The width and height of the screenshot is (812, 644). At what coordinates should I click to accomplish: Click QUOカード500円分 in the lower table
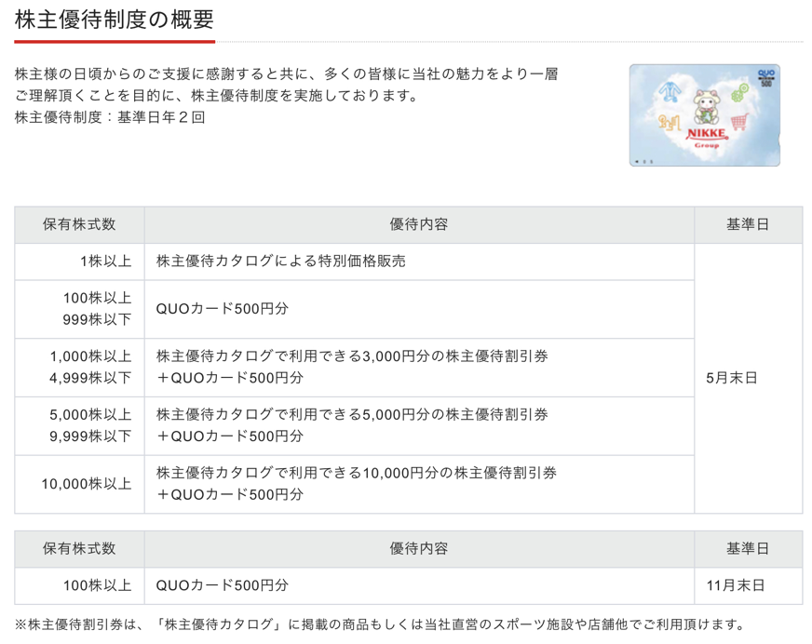pos(223,585)
